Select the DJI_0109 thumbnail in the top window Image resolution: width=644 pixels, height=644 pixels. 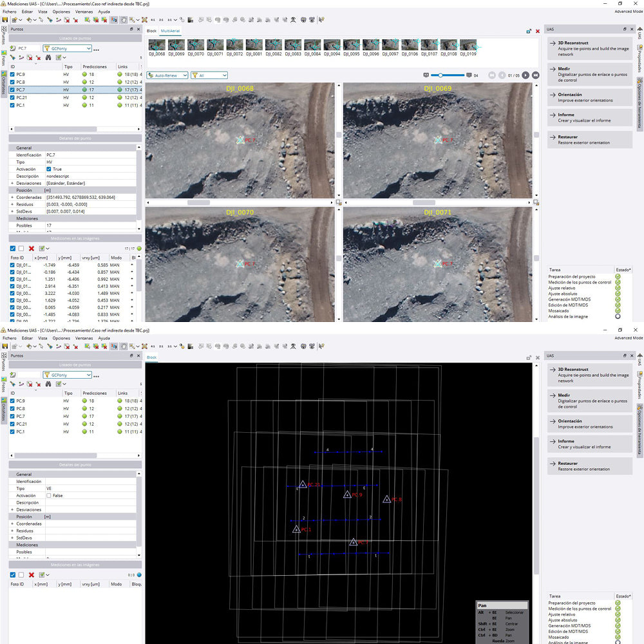pyautogui.click(x=468, y=48)
